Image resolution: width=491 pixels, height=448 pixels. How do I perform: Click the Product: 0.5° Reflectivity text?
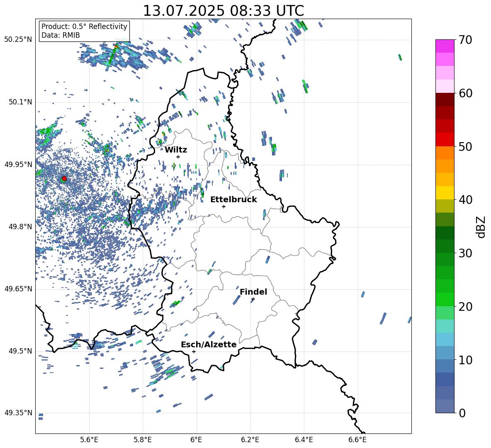(x=84, y=26)
